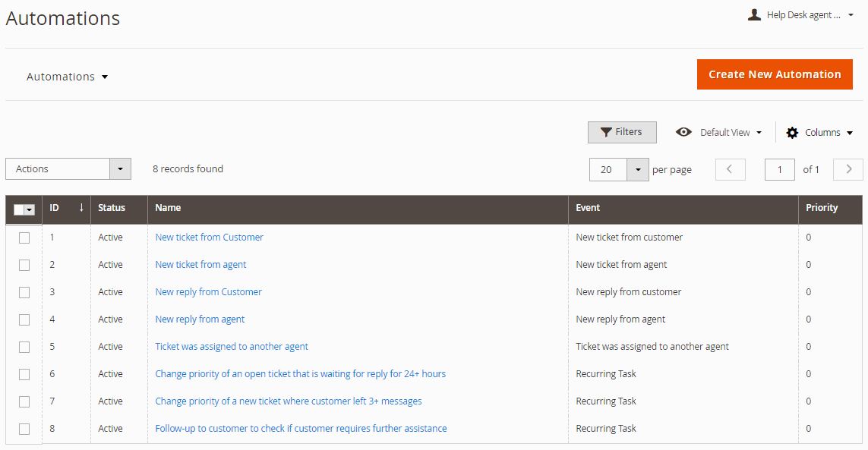The height and width of the screenshot is (450, 868).
Task: Click the eye icon for Default View
Action: click(683, 132)
